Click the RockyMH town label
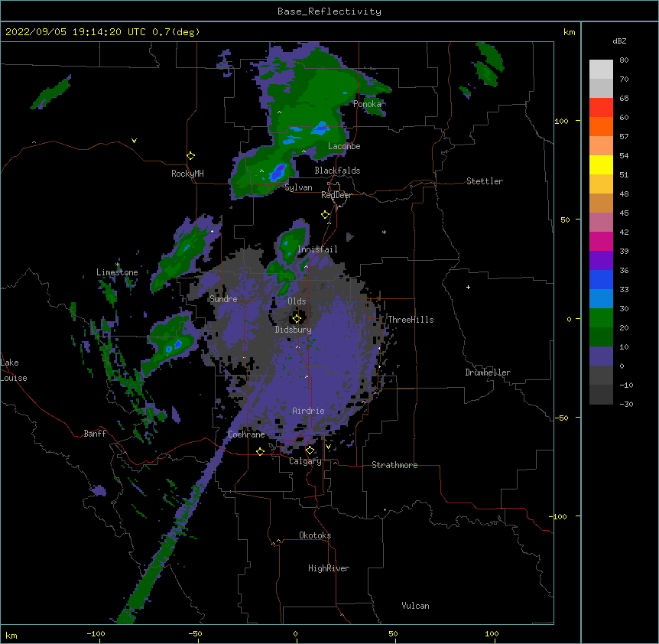The height and width of the screenshot is (644, 659). (x=187, y=174)
